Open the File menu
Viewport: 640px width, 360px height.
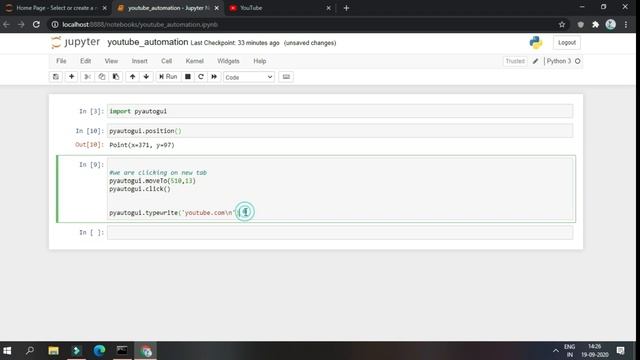pyautogui.click(x=61, y=61)
